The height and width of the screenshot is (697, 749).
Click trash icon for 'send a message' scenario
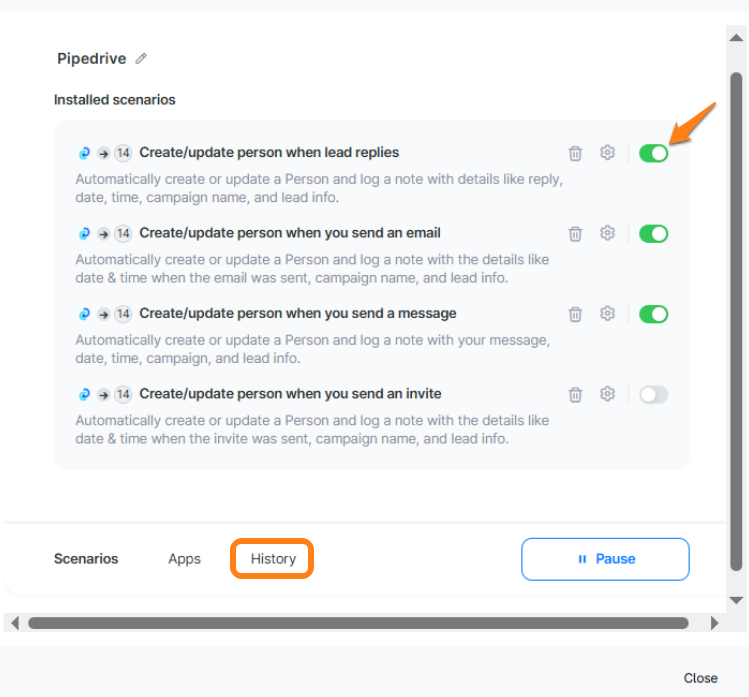575,314
